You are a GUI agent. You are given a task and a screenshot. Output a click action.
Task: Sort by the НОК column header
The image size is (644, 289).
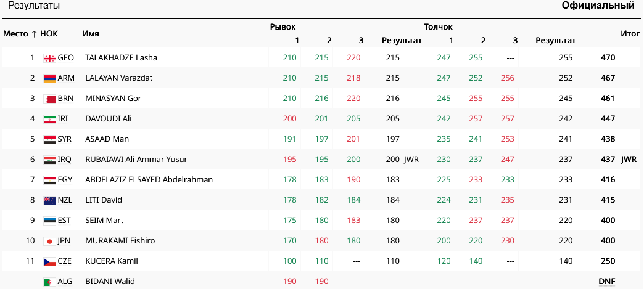click(49, 33)
